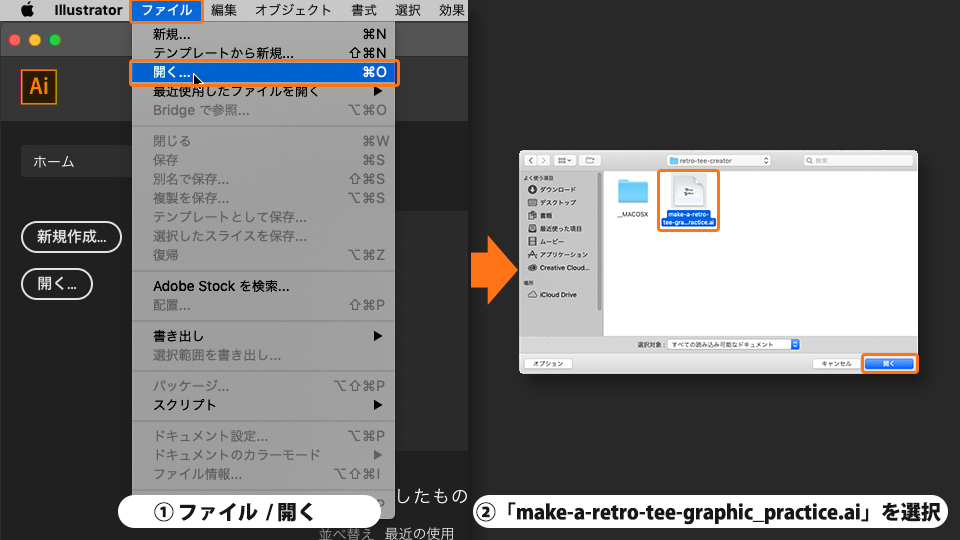Click the Ai logo in Illustrator home
960x540 pixels.
pos(39,86)
